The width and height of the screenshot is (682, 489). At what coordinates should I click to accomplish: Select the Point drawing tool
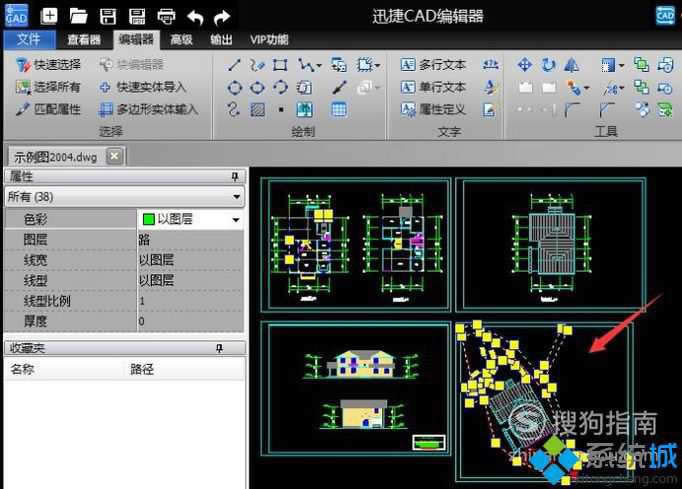coord(281,110)
